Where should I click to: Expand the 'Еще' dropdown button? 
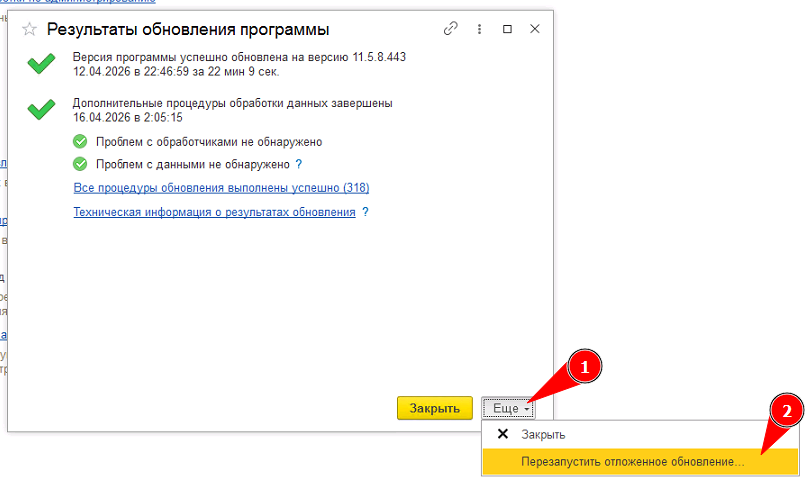(x=511, y=408)
